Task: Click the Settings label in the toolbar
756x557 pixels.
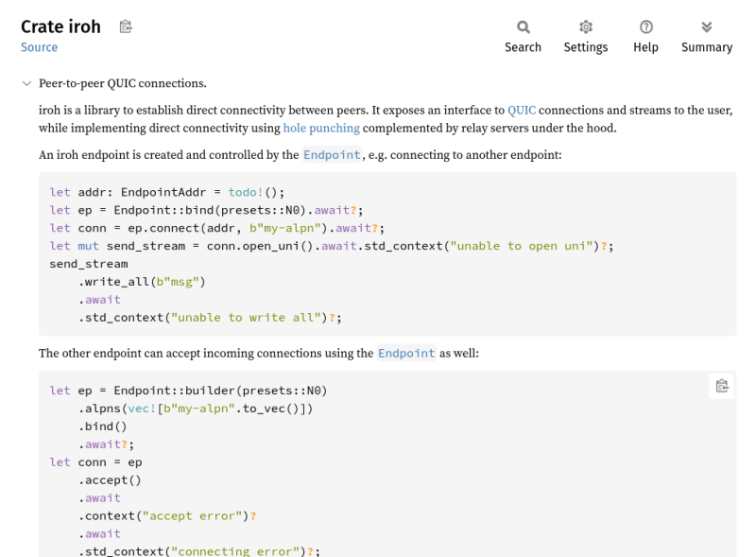Action: 586,47
